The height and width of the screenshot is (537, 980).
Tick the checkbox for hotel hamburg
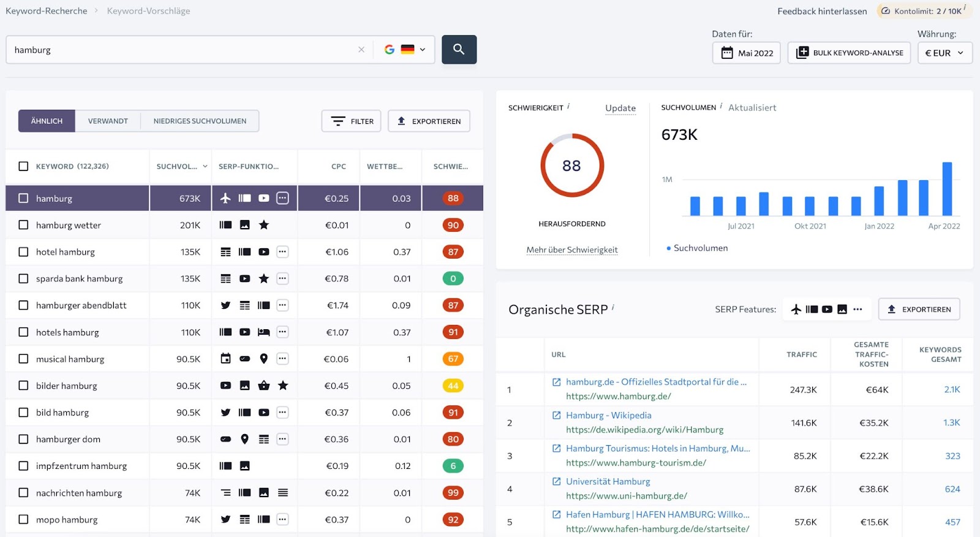coord(23,252)
